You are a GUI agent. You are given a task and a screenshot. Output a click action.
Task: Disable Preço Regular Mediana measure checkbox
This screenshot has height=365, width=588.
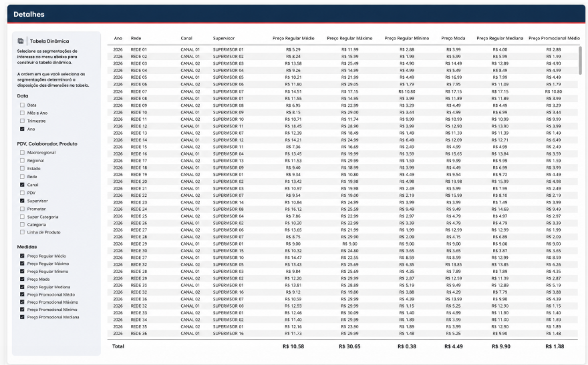(22, 287)
